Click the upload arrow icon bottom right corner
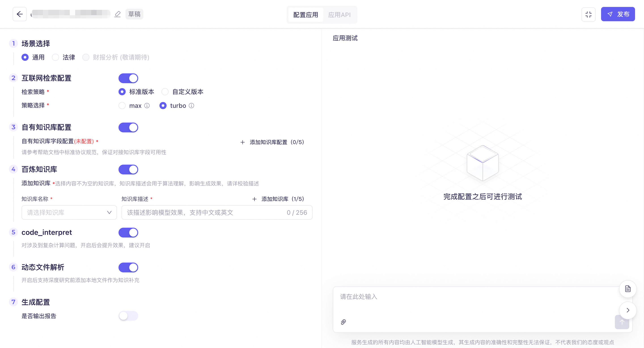Screen dimensions: 644x348 pyautogui.click(x=622, y=322)
